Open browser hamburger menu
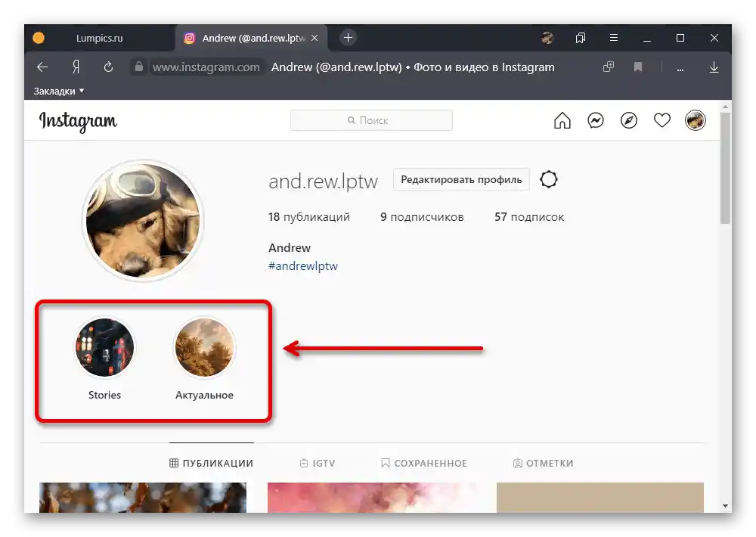This screenshot has width=756, height=537. (x=614, y=38)
